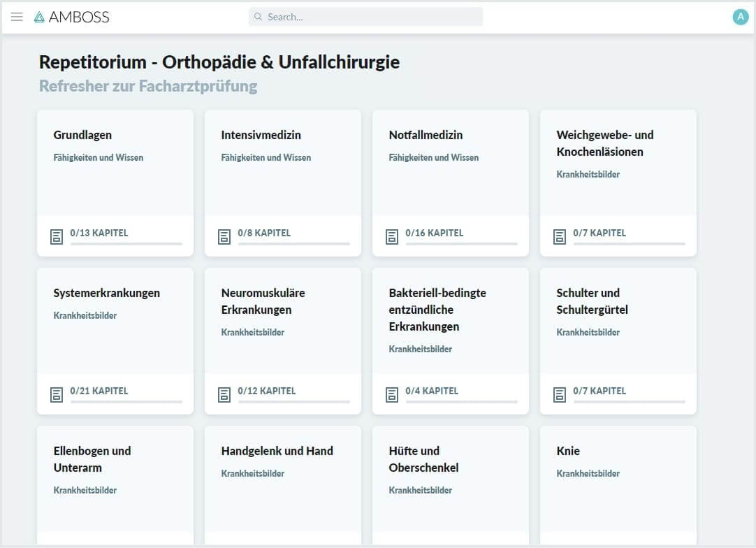Click the 0/13 KAPITEL progress bar
The image size is (756, 548).
coord(126,244)
